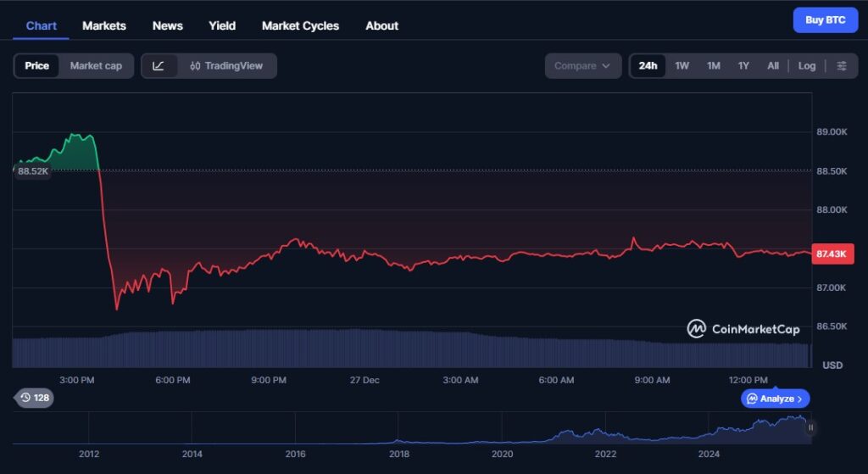The height and width of the screenshot is (474, 868).
Task: Click the 87.43K current price label
Action: click(x=832, y=254)
